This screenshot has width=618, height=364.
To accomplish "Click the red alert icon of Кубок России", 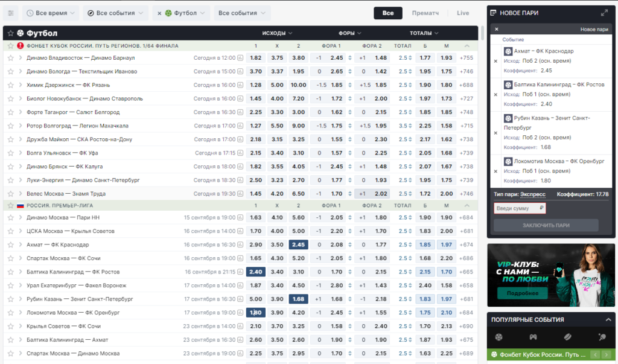I will [20, 46].
